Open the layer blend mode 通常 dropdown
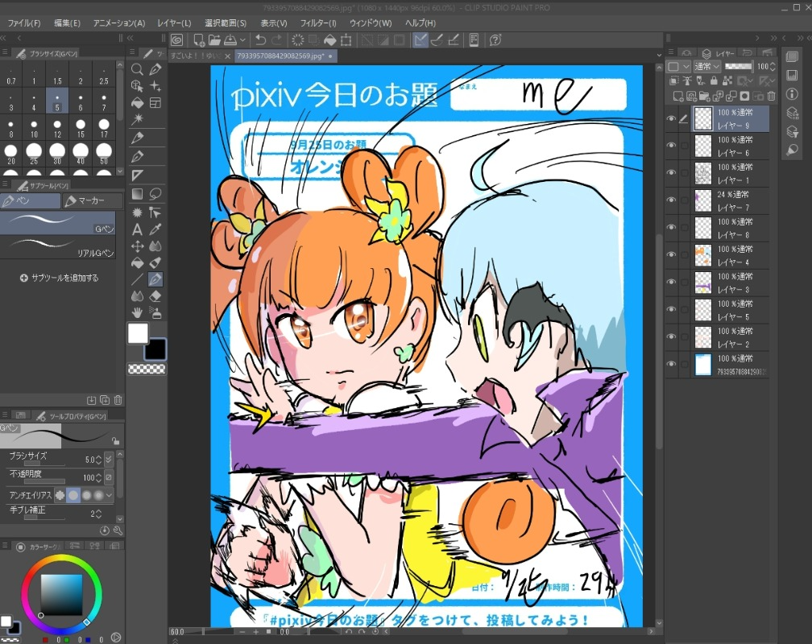The height and width of the screenshot is (644, 812). pos(707,66)
